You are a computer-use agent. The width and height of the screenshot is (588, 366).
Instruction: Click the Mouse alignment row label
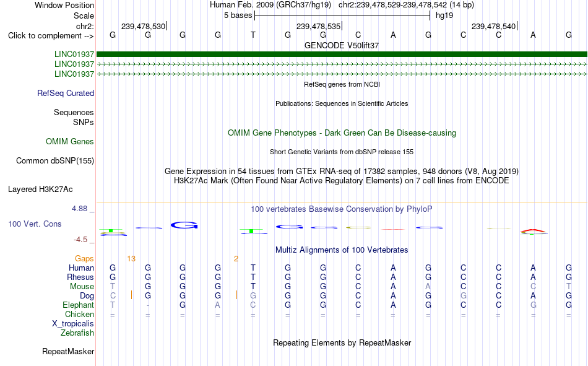click(82, 286)
